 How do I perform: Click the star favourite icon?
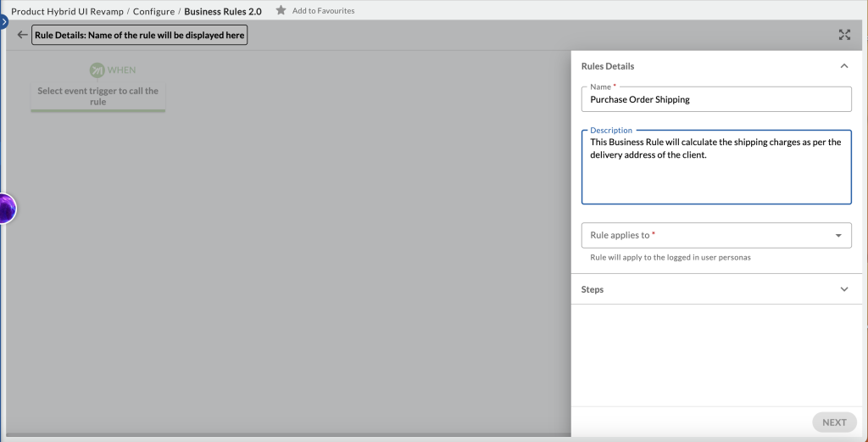tap(281, 11)
